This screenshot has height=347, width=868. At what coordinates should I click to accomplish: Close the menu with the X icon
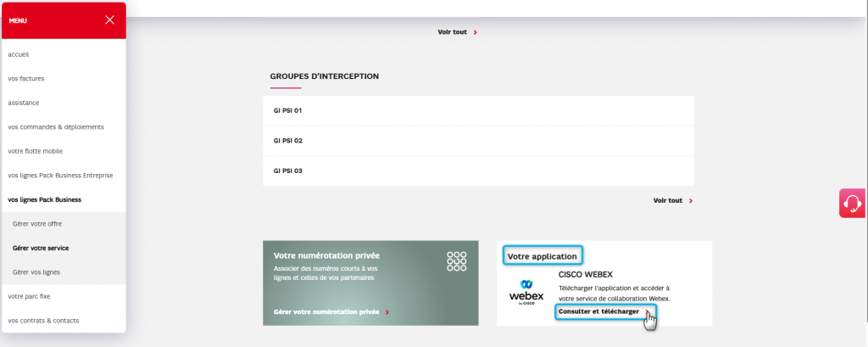(109, 20)
